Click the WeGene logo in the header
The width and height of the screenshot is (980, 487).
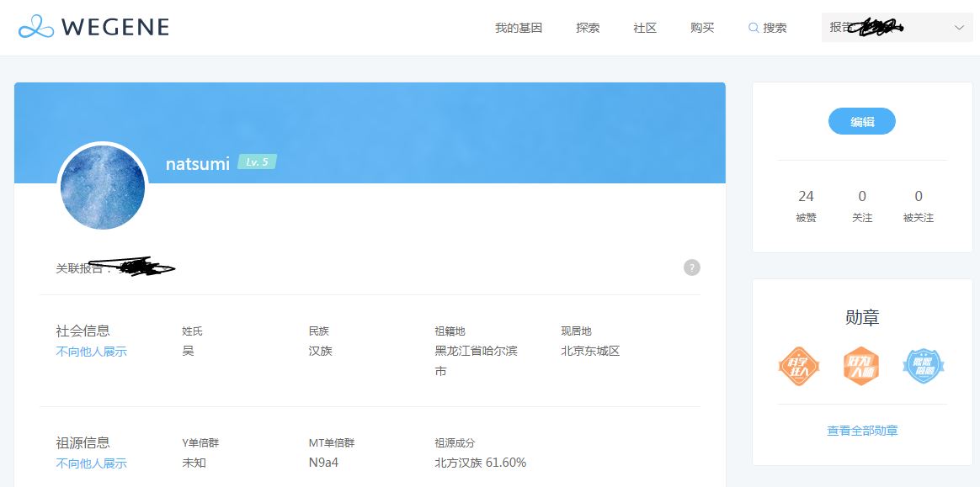pyautogui.click(x=93, y=27)
